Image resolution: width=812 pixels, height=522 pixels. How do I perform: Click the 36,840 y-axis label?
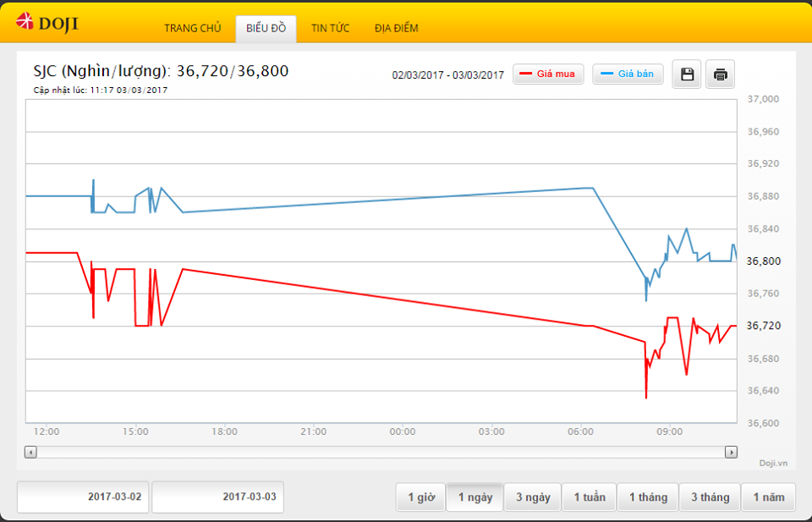click(763, 229)
